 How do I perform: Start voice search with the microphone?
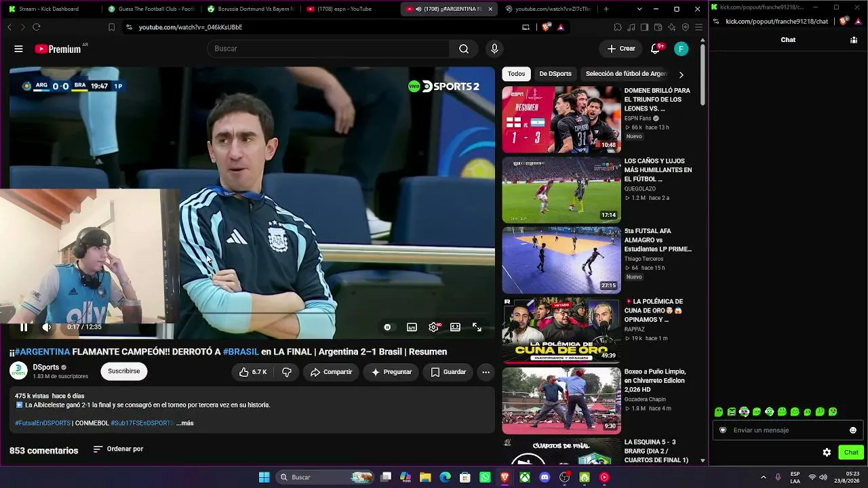click(x=494, y=49)
